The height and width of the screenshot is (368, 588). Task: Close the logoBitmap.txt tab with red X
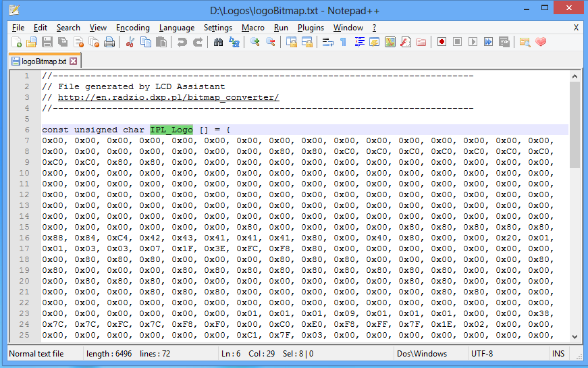pos(74,61)
